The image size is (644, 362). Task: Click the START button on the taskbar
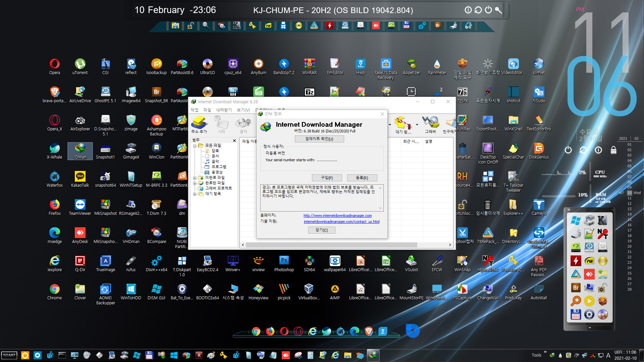9,355
